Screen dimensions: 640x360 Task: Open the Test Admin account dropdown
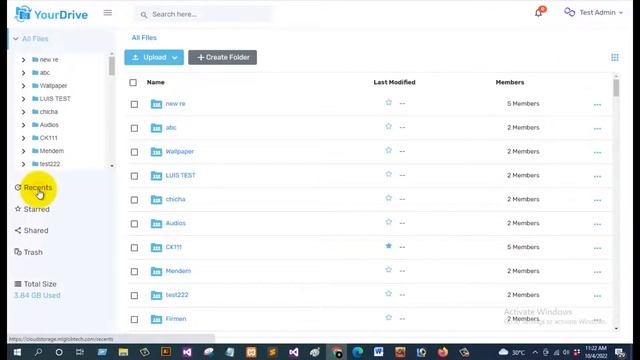click(x=593, y=13)
